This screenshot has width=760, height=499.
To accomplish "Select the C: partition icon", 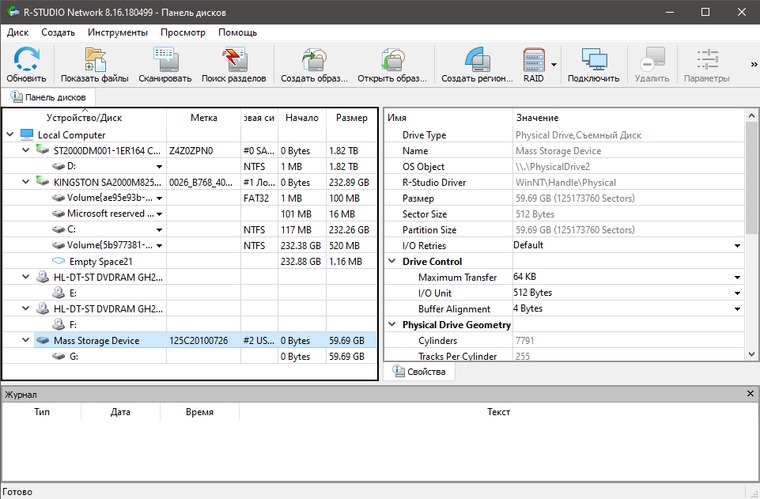I will pos(58,229).
